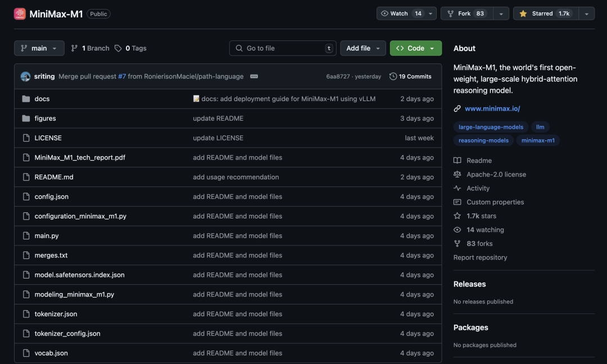Screen dimensions: 607x364
Task: Click the Go to file search field
Action: pyautogui.click(x=283, y=48)
